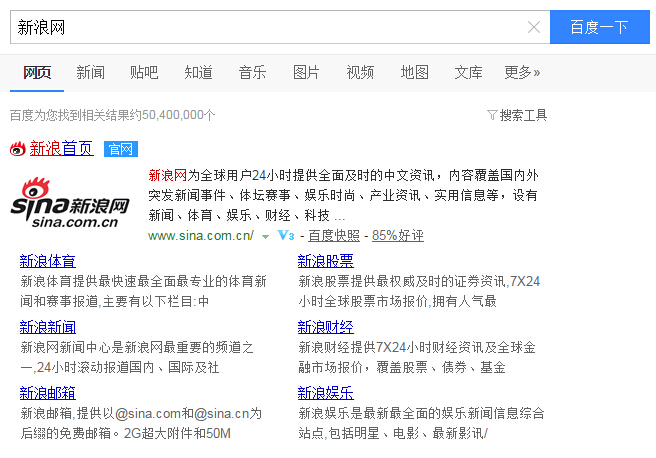Click the blue 官网 official site badge

[x=120, y=149]
